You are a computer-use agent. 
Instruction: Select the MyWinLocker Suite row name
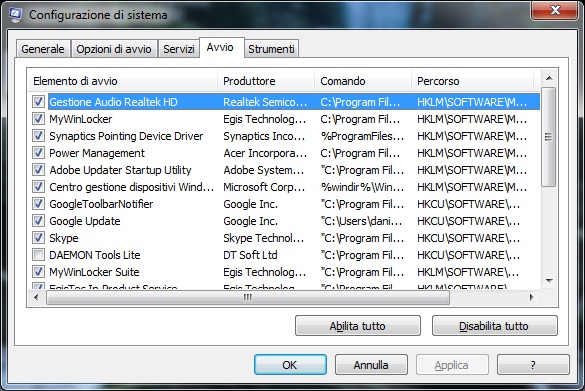click(x=94, y=272)
